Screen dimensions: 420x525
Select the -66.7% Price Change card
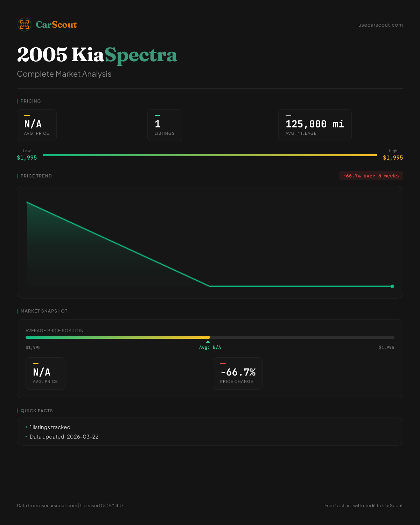(x=238, y=373)
